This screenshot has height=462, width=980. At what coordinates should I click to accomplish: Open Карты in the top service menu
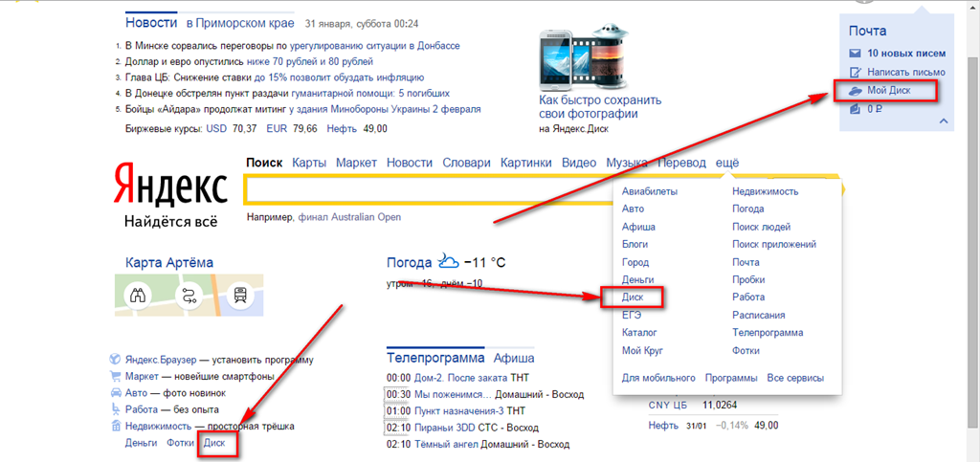pyautogui.click(x=309, y=163)
